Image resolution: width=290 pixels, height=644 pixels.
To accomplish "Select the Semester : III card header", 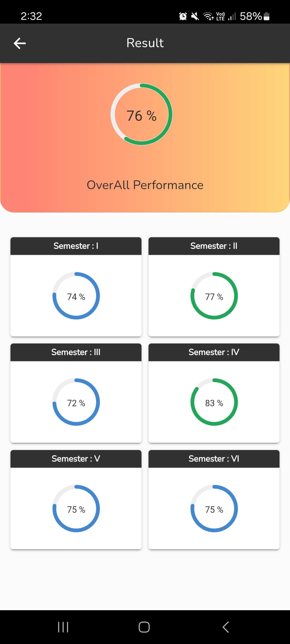I will click(x=76, y=352).
